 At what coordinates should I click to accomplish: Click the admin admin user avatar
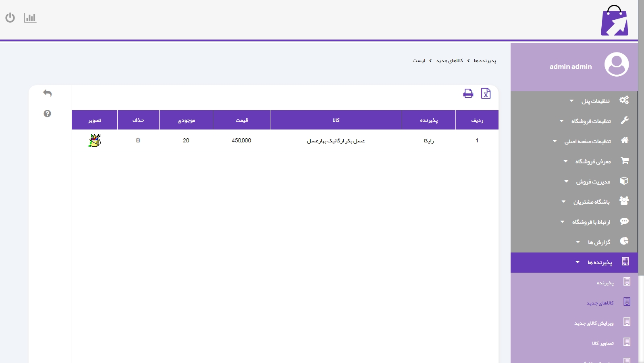(x=616, y=65)
